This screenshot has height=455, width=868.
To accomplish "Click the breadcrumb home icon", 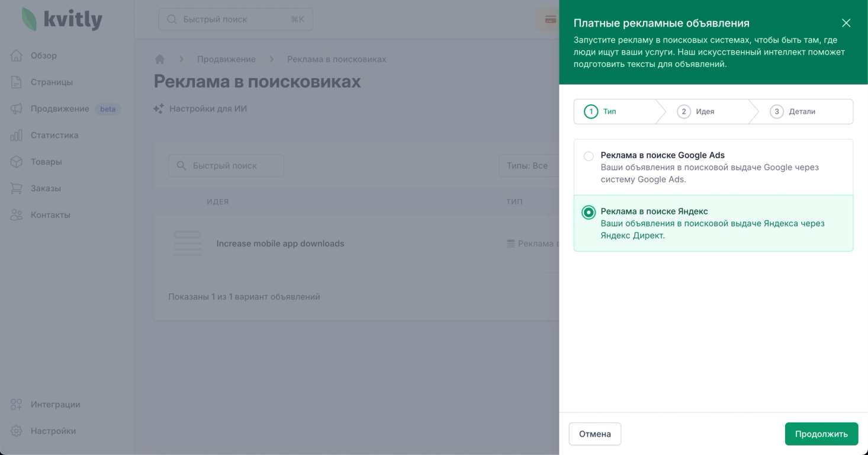I will [x=159, y=59].
